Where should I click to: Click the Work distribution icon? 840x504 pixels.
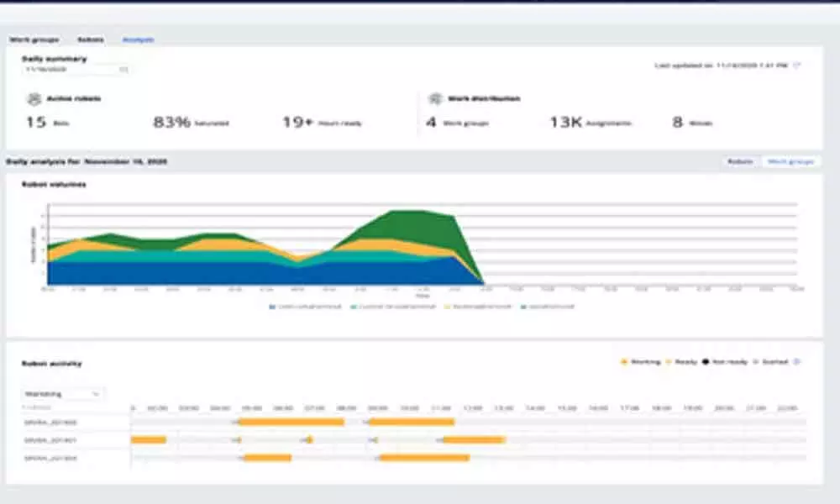click(x=435, y=99)
